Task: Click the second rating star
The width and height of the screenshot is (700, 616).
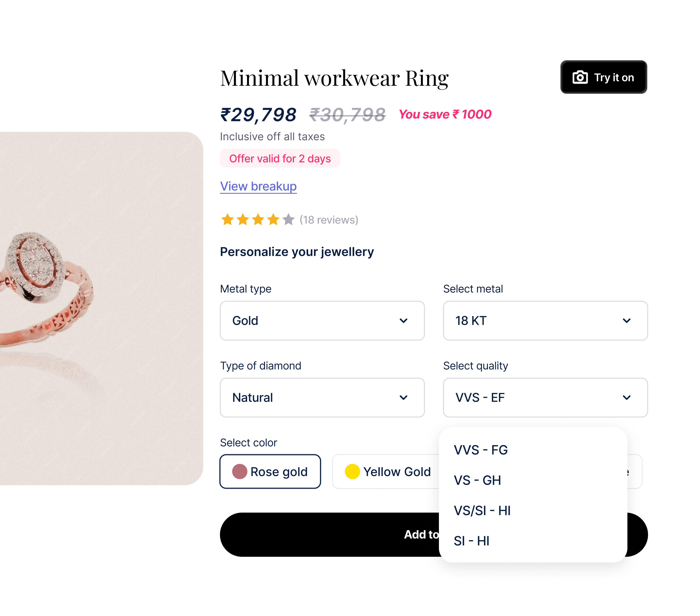Action: click(243, 220)
